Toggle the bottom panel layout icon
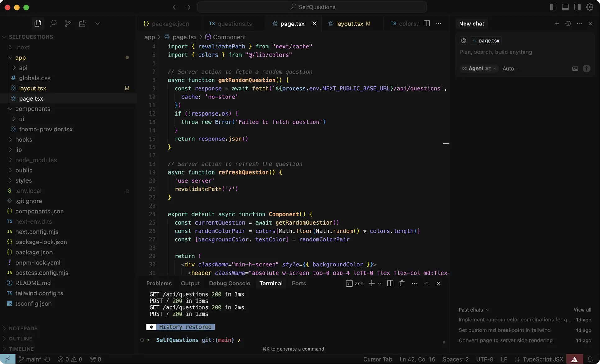600x364 pixels. [565, 7]
